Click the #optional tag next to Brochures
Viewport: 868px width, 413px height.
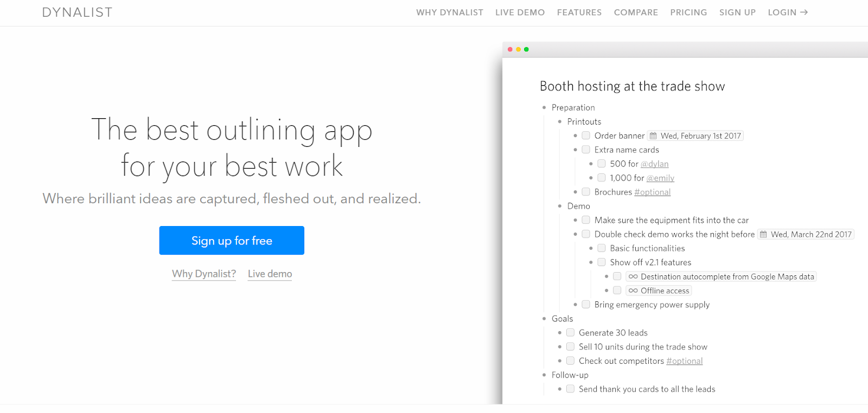[x=653, y=192]
